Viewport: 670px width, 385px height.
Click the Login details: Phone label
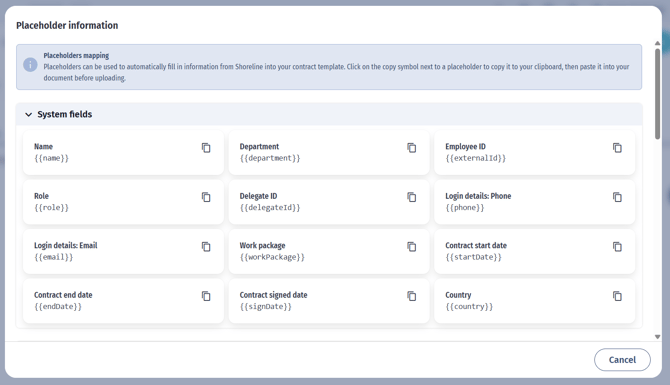coord(478,196)
